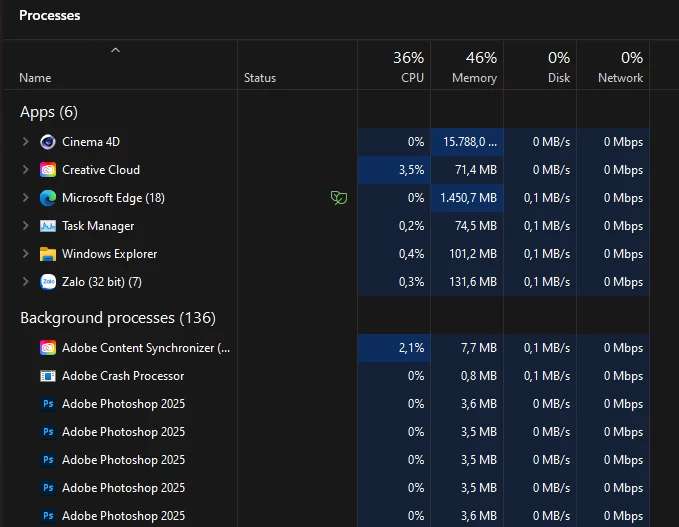
Task: Click the Cinema 4D app icon
Action: (x=48, y=142)
